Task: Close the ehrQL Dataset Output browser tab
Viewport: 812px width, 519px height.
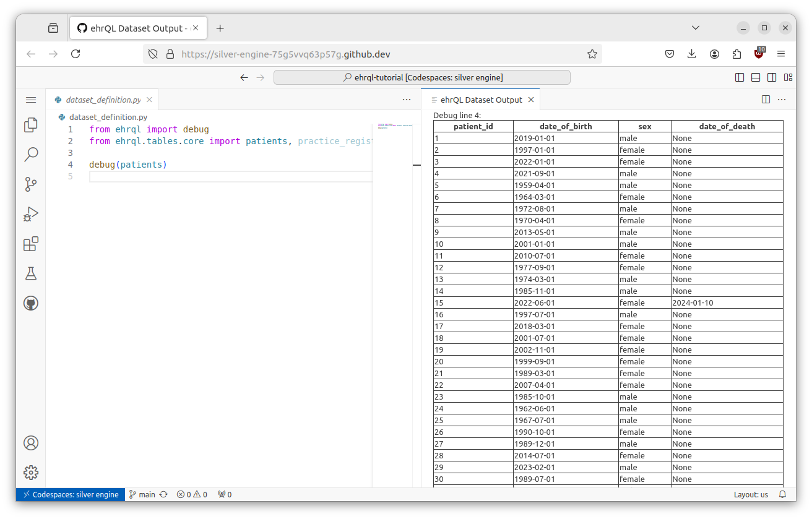Action: click(x=196, y=28)
